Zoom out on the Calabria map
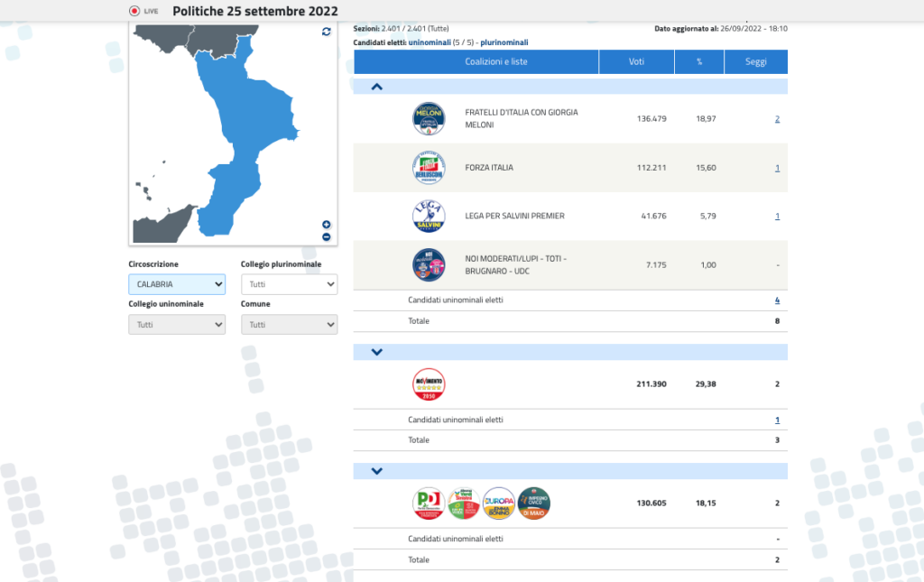Image resolution: width=924 pixels, height=582 pixels. click(326, 236)
